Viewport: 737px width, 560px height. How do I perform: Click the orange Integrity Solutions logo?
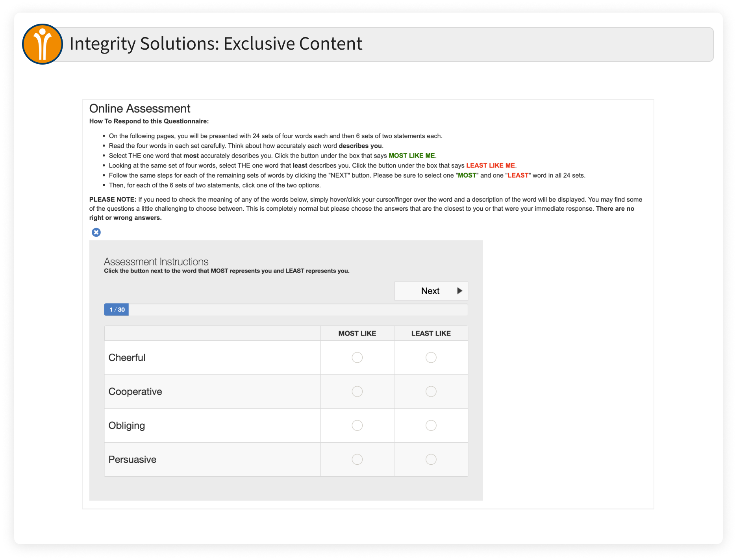43,44
